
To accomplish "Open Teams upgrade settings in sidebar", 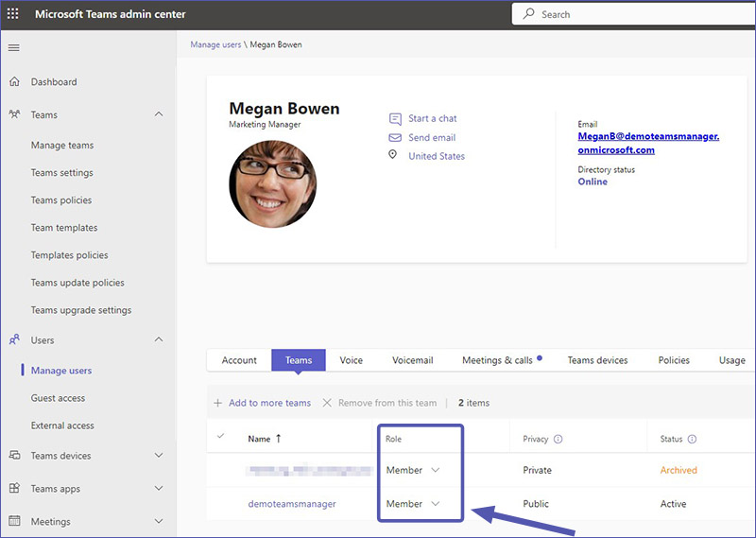I will click(x=81, y=310).
